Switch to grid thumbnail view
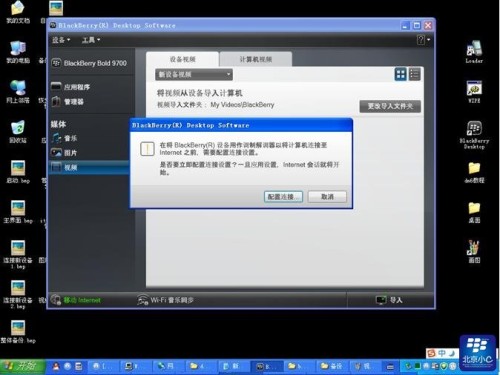The width and height of the screenshot is (500, 375). 400,74
